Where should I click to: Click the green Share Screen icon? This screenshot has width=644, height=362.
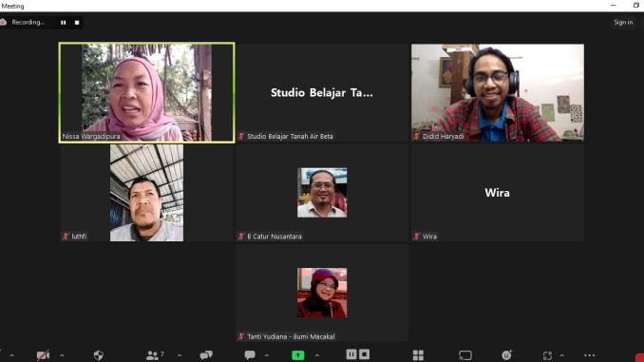pyautogui.click(x=297, y=355)
